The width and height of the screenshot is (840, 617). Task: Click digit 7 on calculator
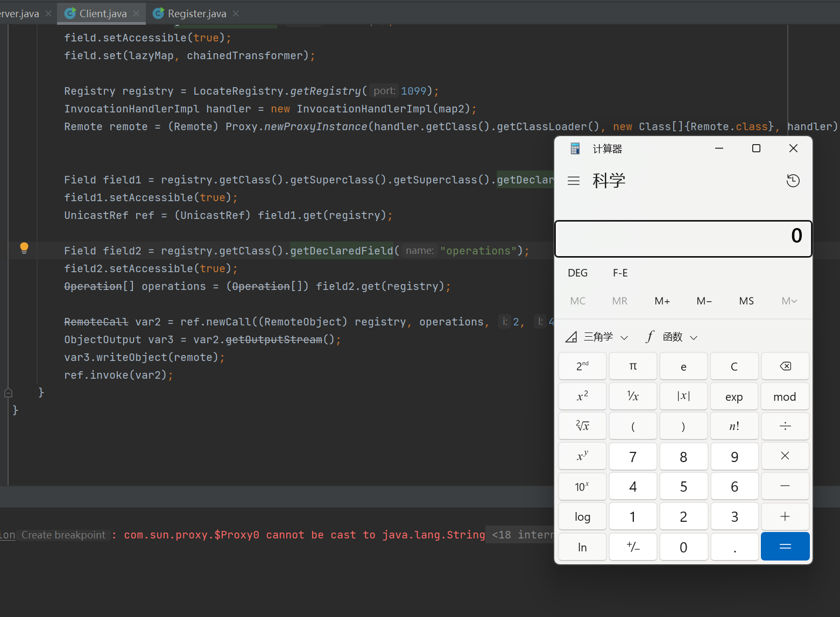pos(633,457)
